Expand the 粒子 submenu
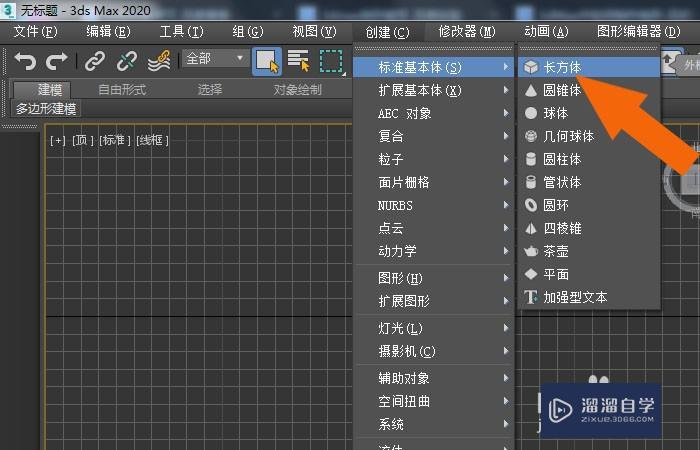This screenshot has height=450, width=700. [434, 159]
